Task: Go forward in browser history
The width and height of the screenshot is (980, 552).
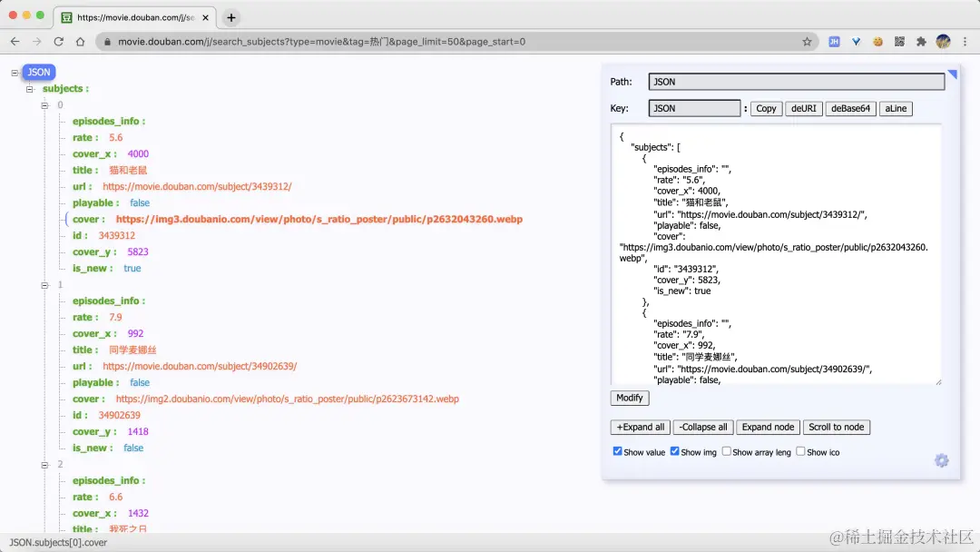Action: [x=37, y=41]
